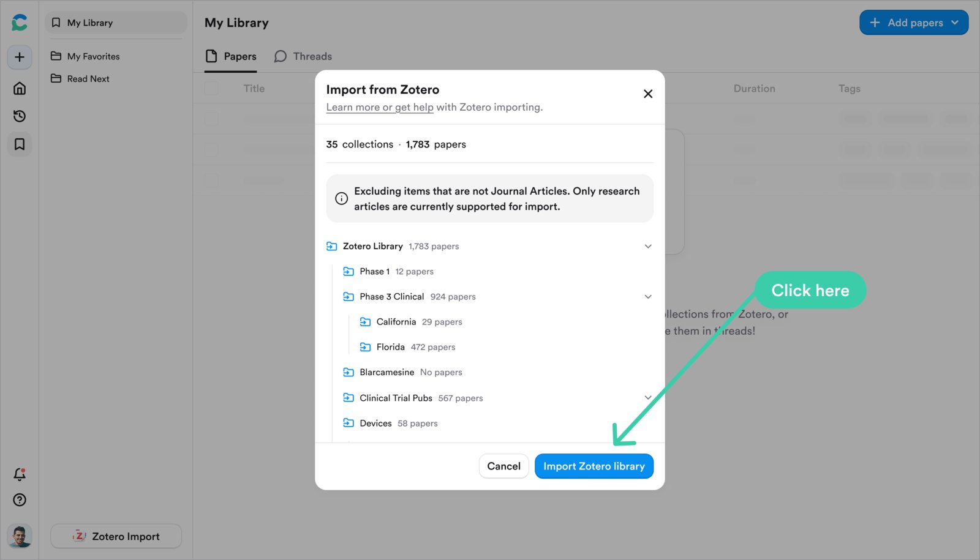Click the Duration column header
The height and width of the screenshot is (560, 980).
[x=754, y=89]
